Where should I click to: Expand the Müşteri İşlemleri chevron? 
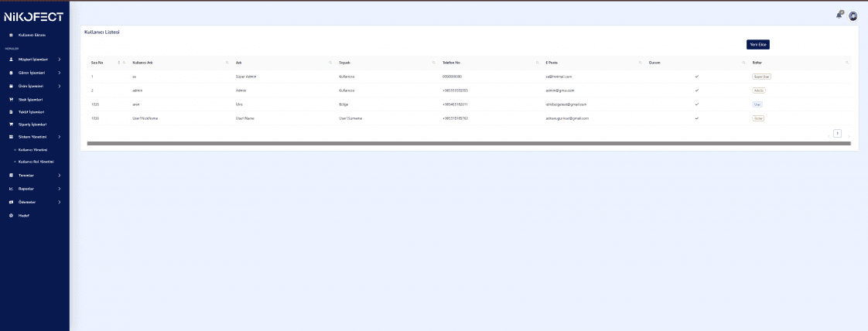(x=60, y=60)
